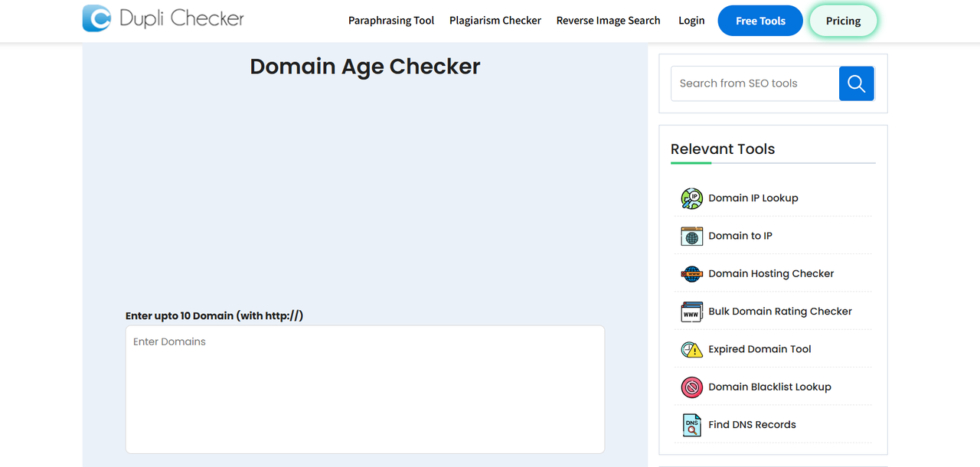Click the Domain to IP globe icon
The height and width of the screenshot is (467, 980).
click(691, 236)
